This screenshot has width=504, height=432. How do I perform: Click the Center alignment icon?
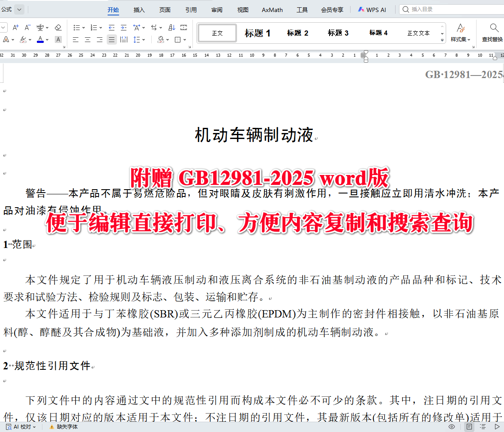point(87,39)
